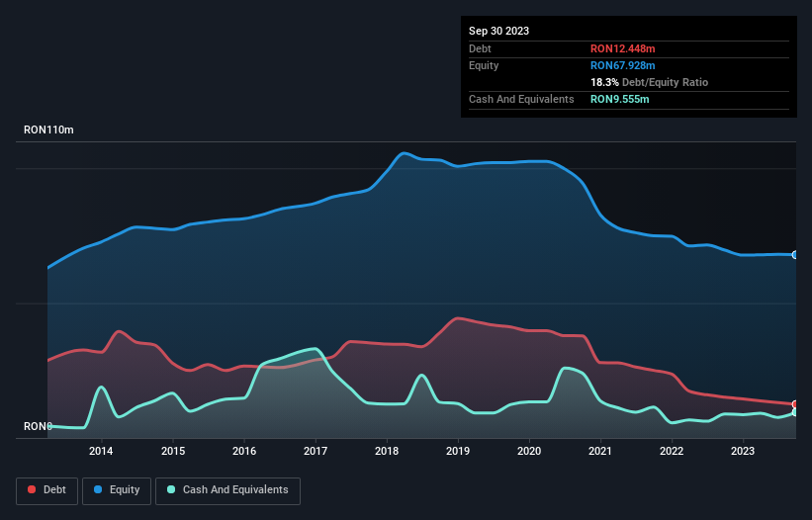Click the 2017 x-axis label

point(316,451)
